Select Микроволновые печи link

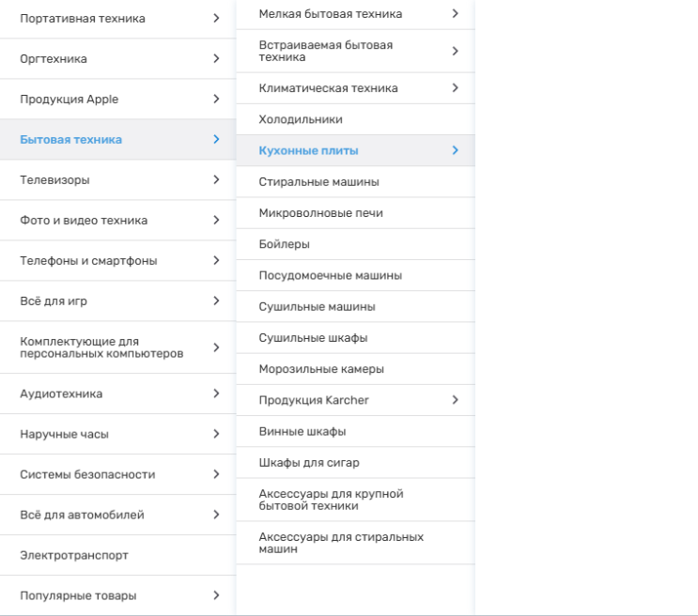pos(320,213)
